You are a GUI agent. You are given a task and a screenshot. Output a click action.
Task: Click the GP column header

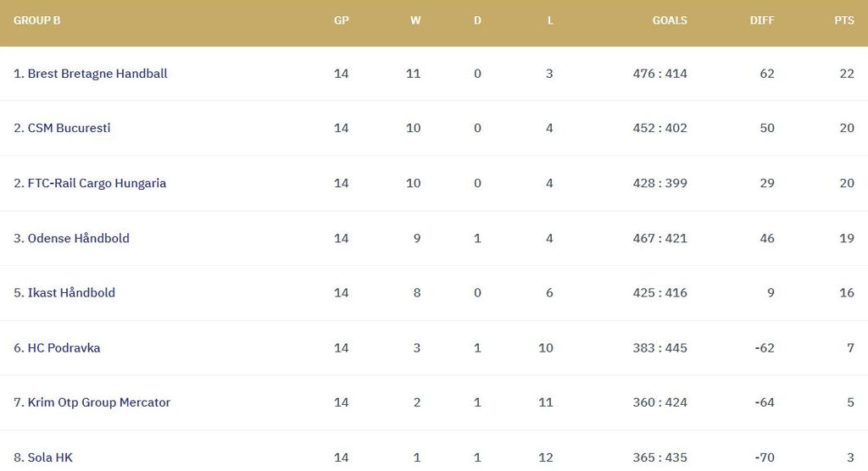(341, 20)
